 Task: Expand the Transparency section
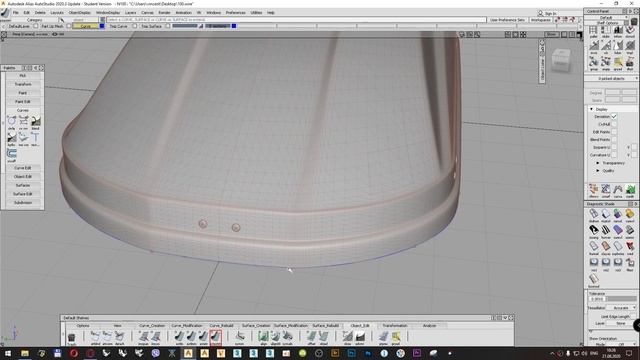(598, 163)
